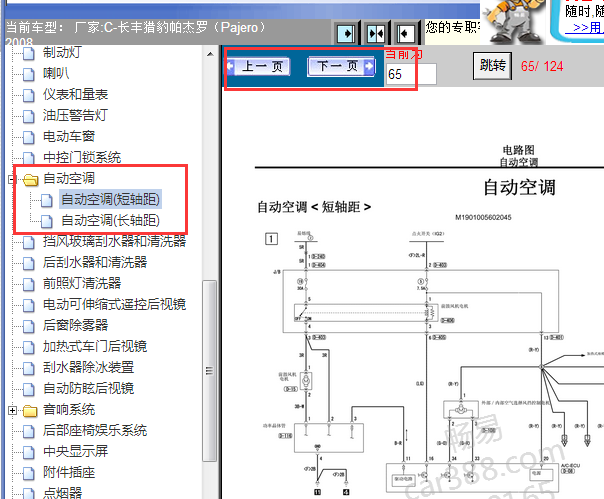Open the 油压警告灯 entry
604x499 pixels.
pos(75,115)
